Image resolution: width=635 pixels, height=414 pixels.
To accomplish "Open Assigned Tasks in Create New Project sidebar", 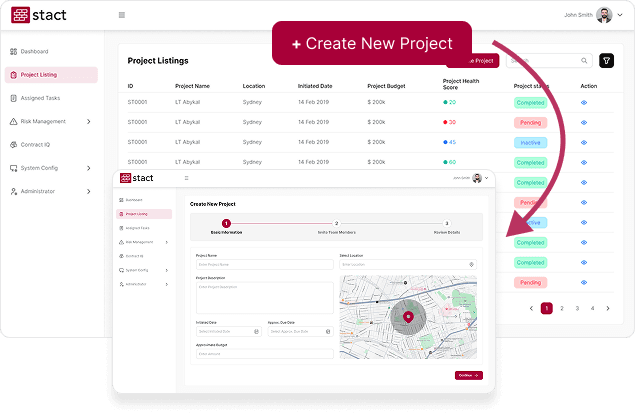I will [134, 228].
